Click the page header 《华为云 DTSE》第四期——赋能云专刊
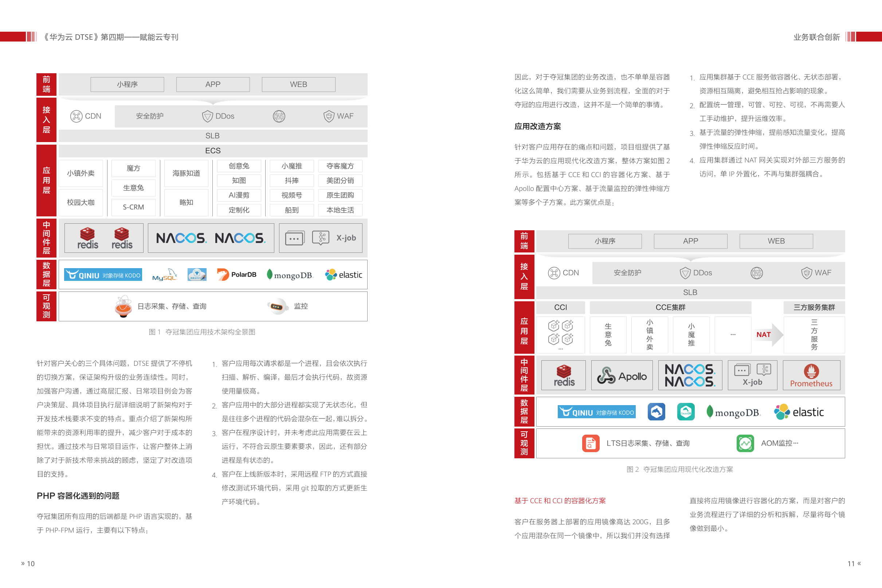 click(110, 37)
